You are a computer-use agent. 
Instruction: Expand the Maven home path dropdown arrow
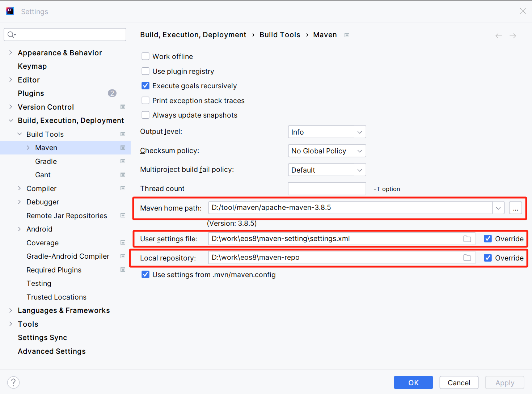(x=498, y=208)
